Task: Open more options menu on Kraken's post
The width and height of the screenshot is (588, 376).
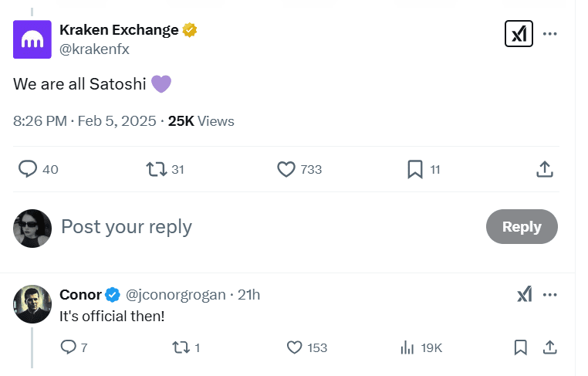Action: click(550, 34)
